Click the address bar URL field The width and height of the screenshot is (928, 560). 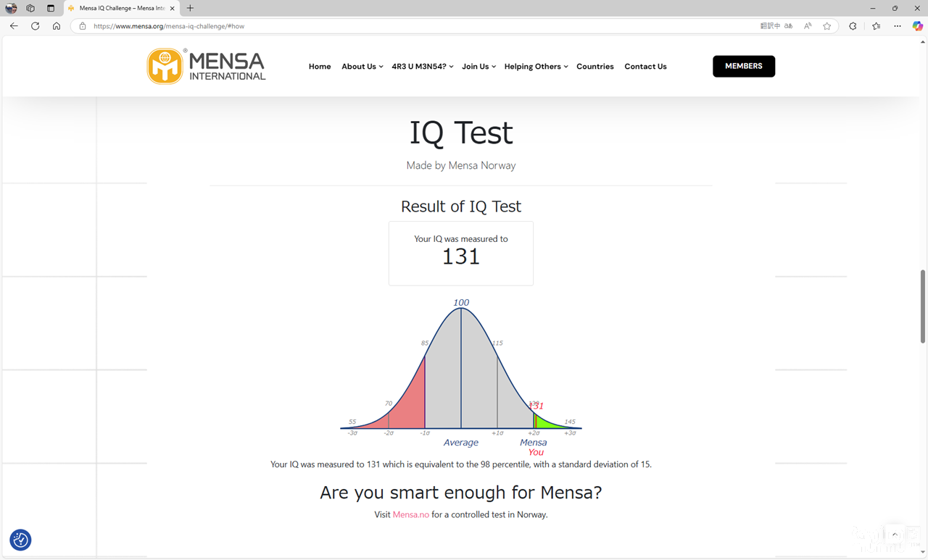pos(420,26)
